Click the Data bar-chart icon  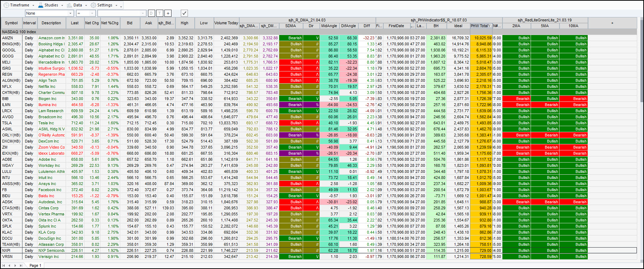click(69, 5)
